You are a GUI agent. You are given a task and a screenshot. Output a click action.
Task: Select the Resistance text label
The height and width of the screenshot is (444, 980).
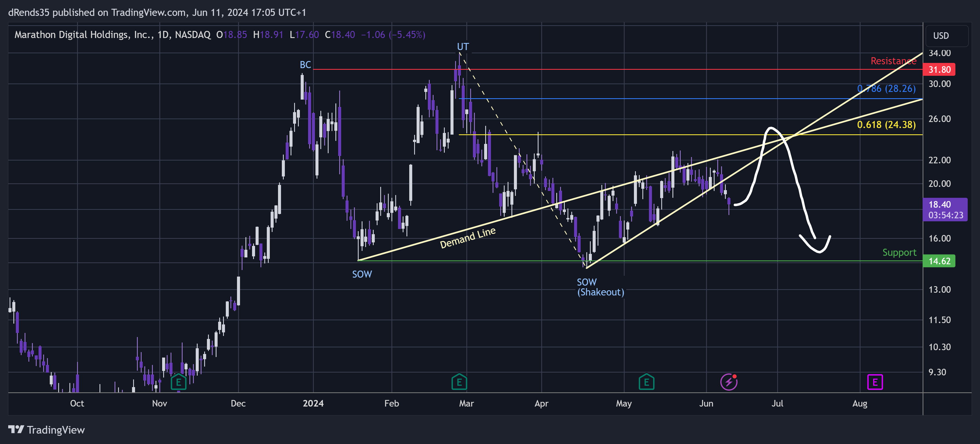893,61
